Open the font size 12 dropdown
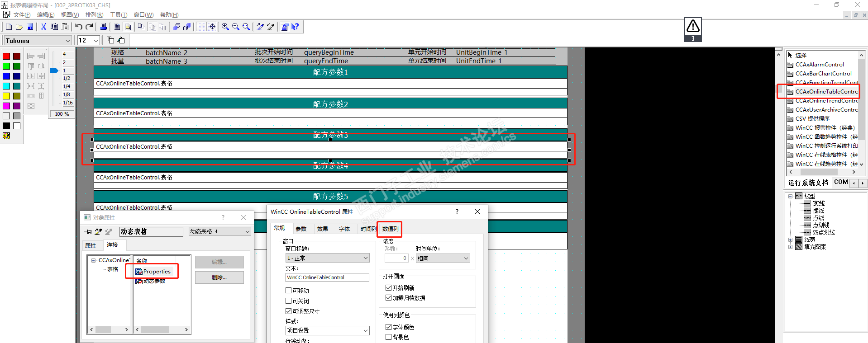This screenshot has height=343, width=868. coord(96,41)
